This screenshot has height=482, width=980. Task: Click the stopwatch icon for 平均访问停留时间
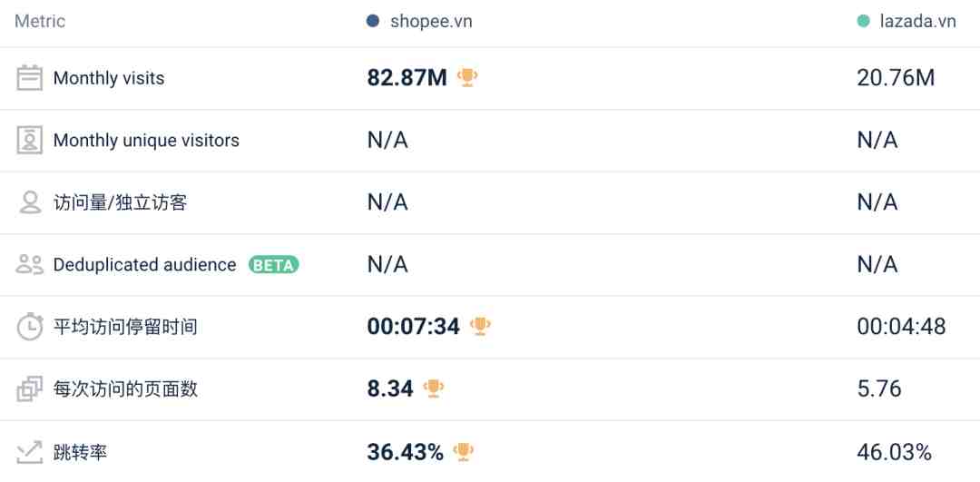pyautogui.click(x=30, y=327)
